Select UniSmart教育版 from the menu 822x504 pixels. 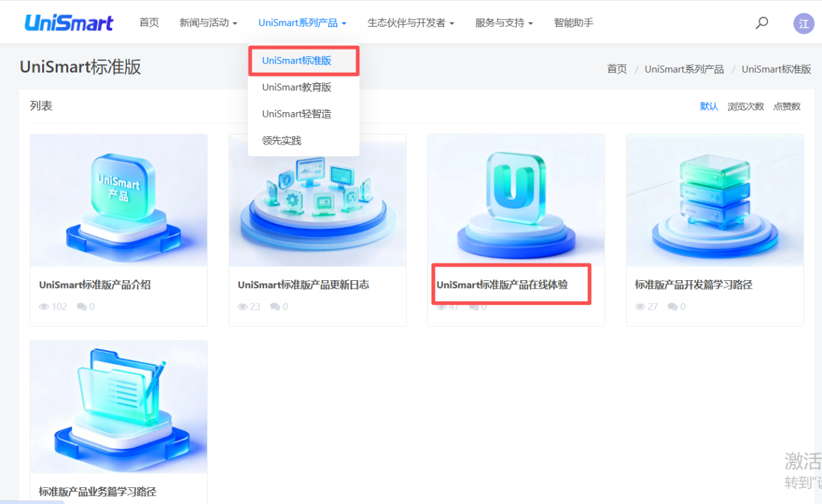[296, 87]
